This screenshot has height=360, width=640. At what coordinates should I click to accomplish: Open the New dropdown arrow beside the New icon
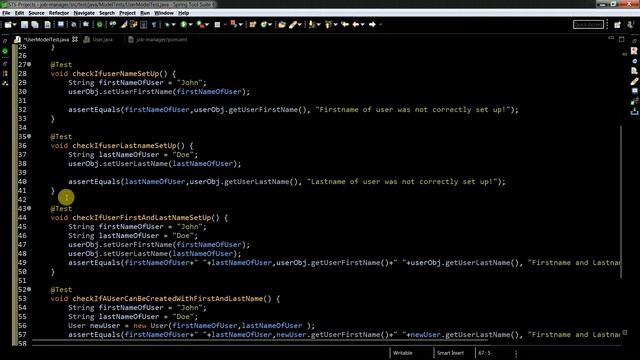[x=14, y=24]
